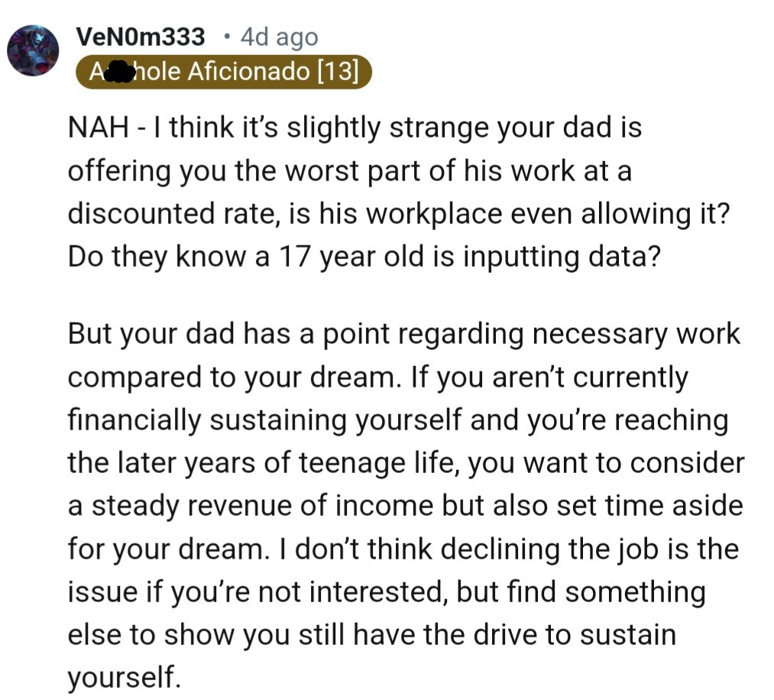
Task: Click the "4d ago" comment timestamp
Action: pyautogui.click(x=279, y=37)
